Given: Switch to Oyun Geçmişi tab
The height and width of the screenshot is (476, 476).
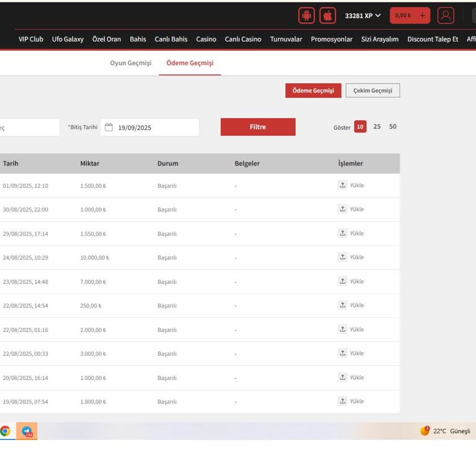Looking at the screenshot, I should point(131,63).
